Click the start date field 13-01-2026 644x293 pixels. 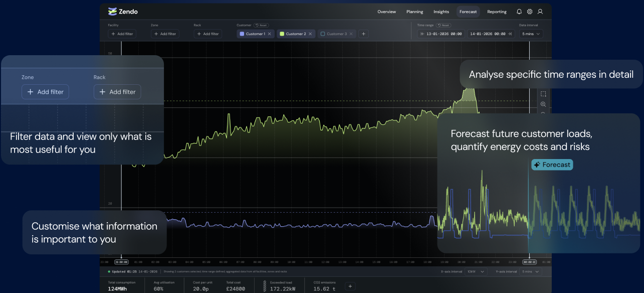pyautogui.click(x=441, y=34)
